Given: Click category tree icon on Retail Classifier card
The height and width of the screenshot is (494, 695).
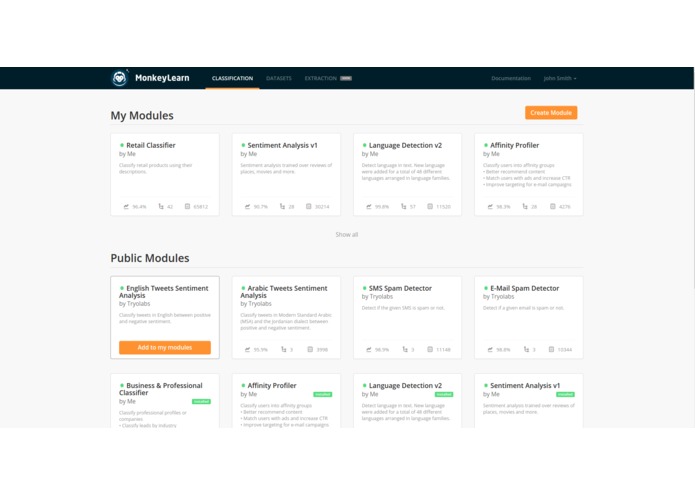Looking at the screenshot, I should coord(161,206).
